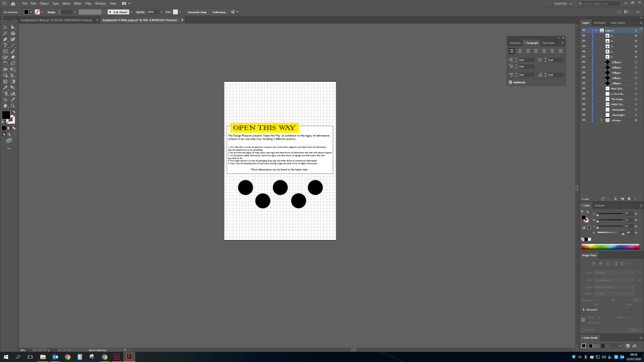The width and height of the screenshot is (644, 362).
Task: Open the Essentials workspace dropdown
Action: 563,4
